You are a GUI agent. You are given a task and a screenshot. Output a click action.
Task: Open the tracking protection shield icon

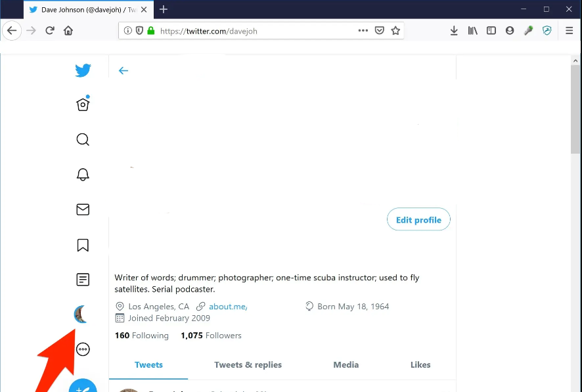(139, 30)
